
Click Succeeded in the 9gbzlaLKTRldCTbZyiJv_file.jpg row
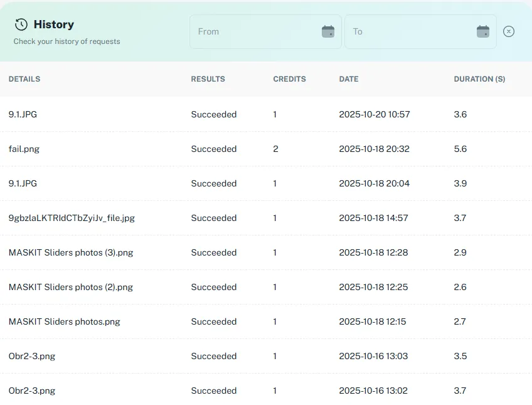(x=214, y=218)
